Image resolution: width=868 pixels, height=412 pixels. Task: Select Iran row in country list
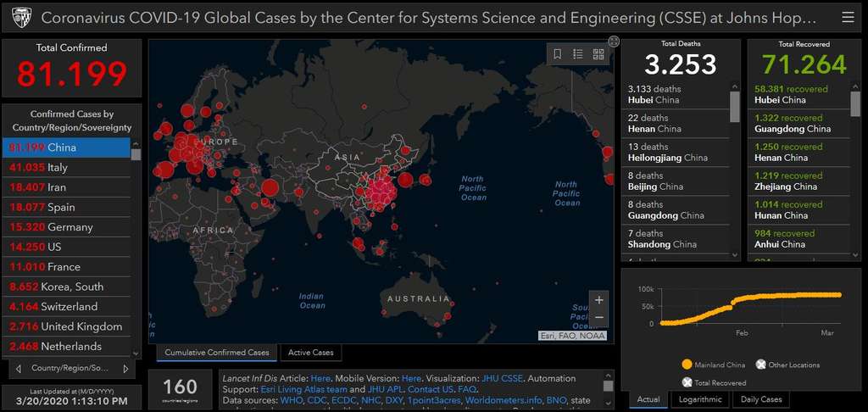(66, 187)
